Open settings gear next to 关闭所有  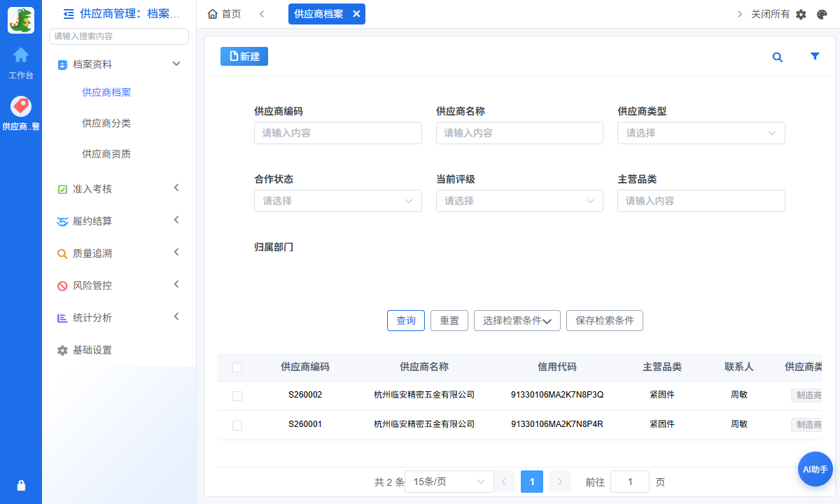[x=801, y=14]
